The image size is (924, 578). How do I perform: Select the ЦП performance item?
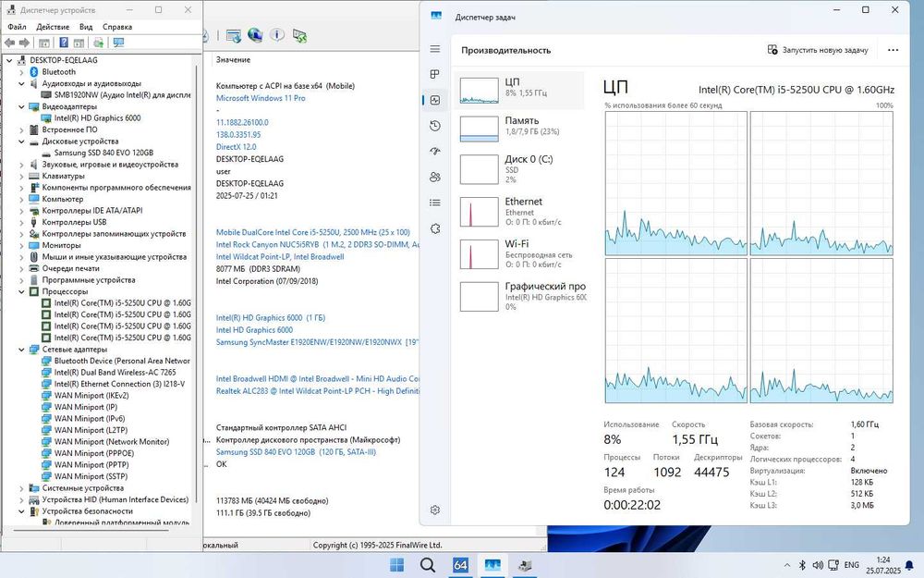[x=519, y=91]
